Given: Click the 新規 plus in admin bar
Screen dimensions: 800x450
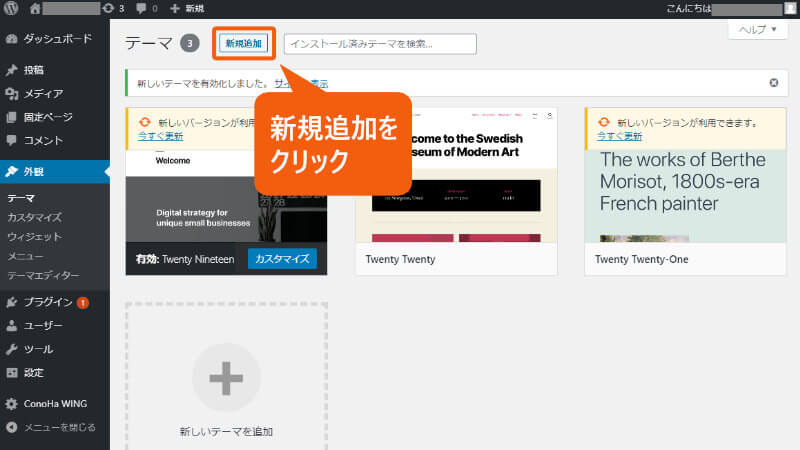Looking at the screenshot, I should coord(187,8).
